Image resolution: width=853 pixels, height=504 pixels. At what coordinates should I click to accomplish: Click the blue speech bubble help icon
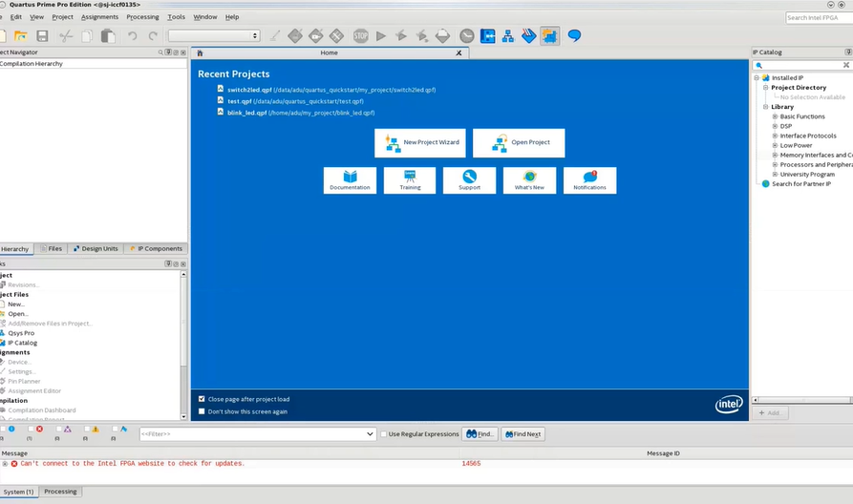pyautogui.click(x=574, y=36)
